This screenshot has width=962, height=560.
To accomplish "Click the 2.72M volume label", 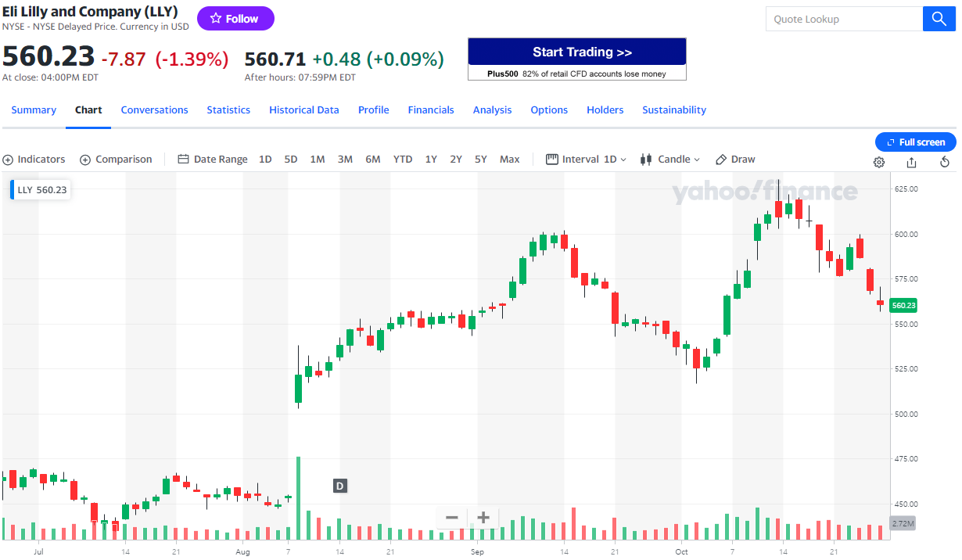I will (x=903, y=522).
